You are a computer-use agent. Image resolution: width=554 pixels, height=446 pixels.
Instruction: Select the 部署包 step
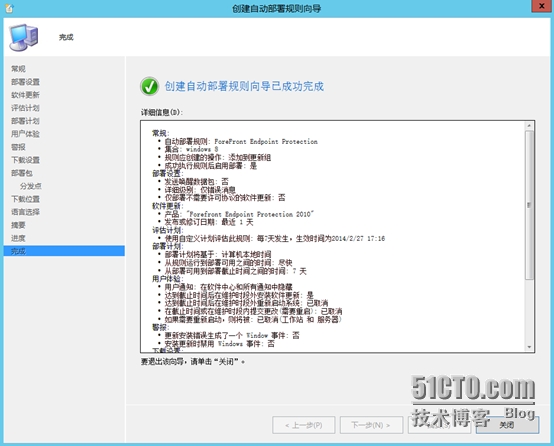tap(22, 173)
